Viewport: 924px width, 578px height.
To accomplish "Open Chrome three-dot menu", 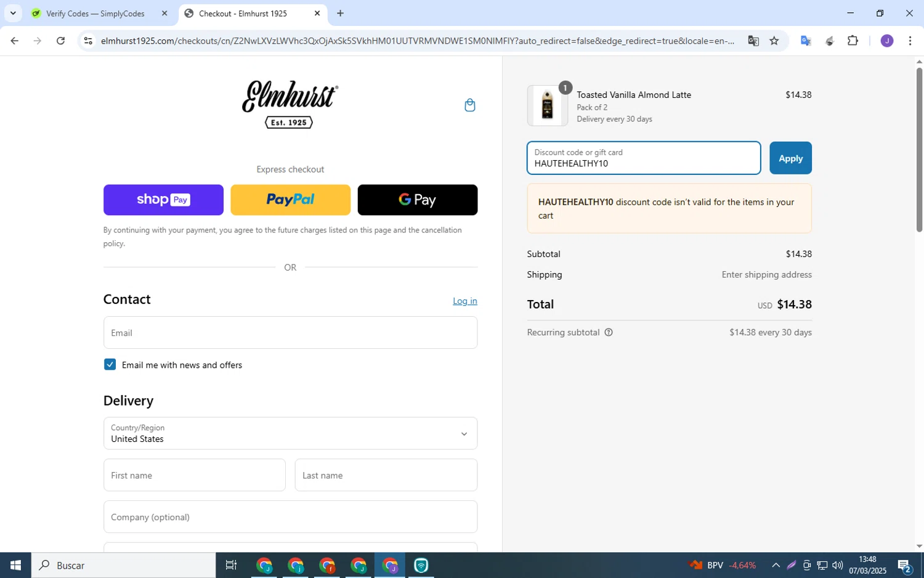I will pyautogui.click(x=910, y=41).
